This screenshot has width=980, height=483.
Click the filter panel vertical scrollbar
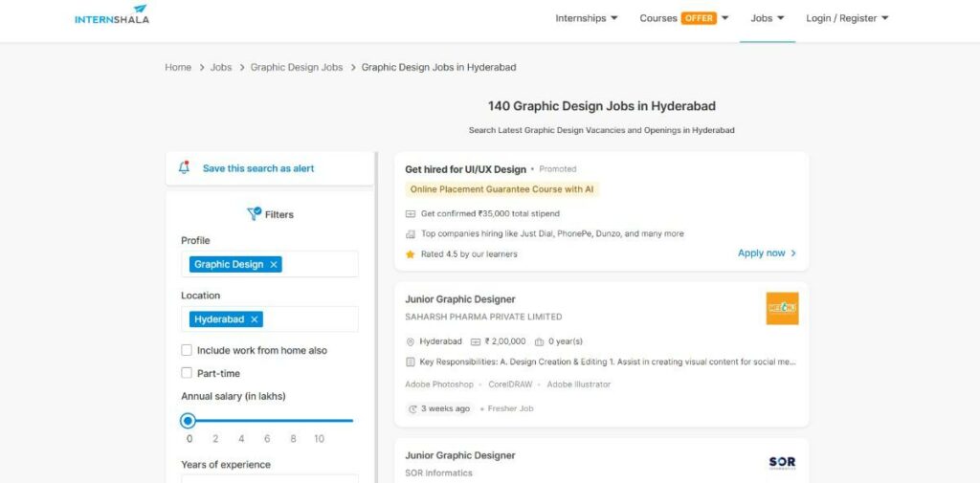click(376, 317)
